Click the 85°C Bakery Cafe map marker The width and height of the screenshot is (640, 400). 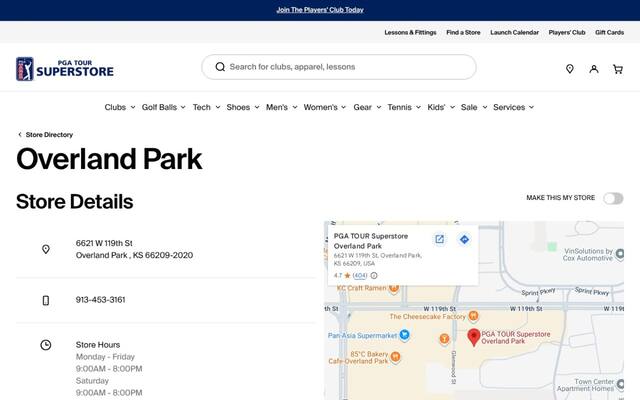395,357
